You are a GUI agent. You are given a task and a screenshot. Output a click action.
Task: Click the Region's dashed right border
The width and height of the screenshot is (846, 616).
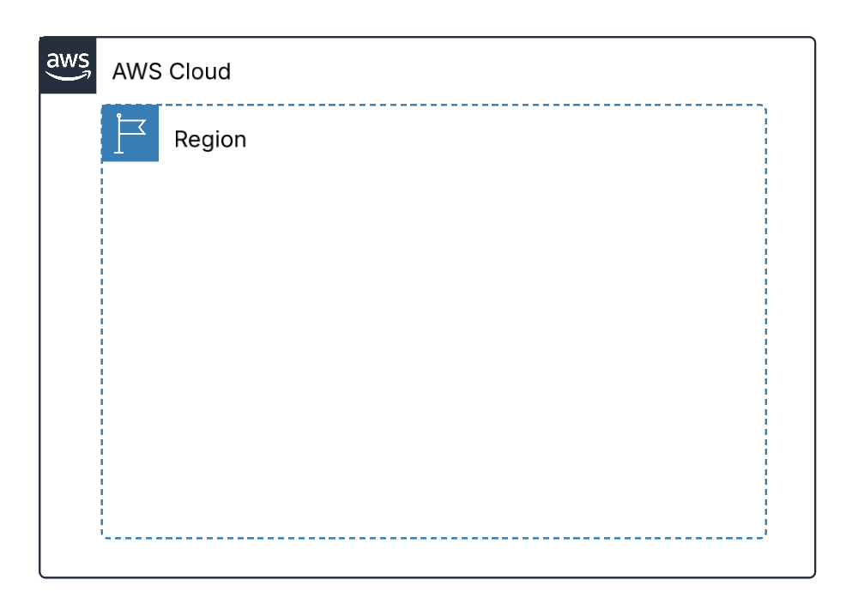pos(765,322)
